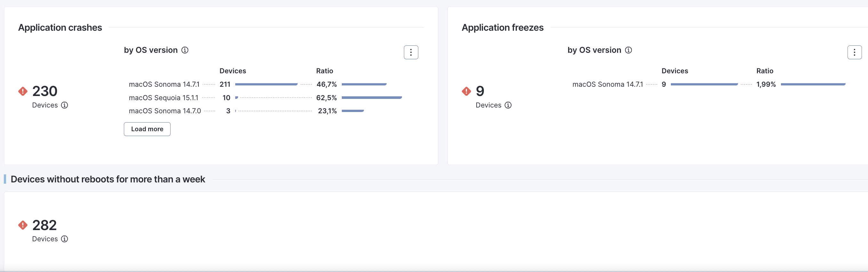This screenshot has width=868, height=272.
Task: Select macOS Sonoma 14.7.0 row label
Action: click(165, 111)
